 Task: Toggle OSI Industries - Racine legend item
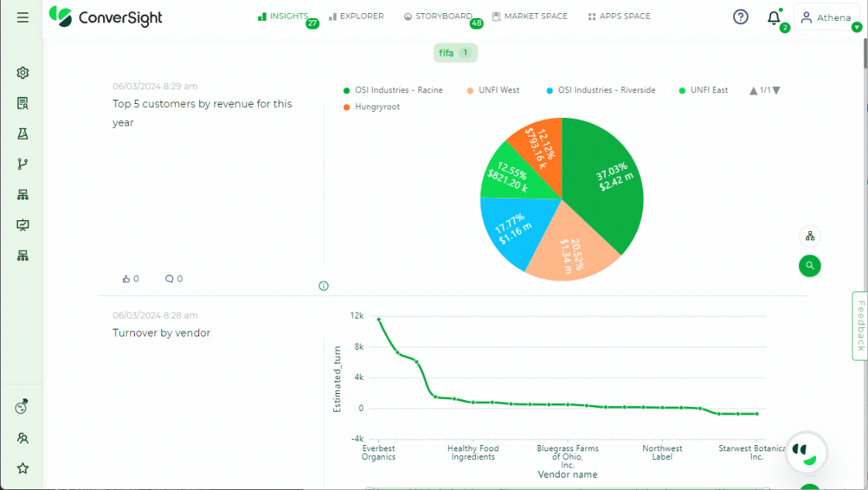pyautogui.click(x=393, y=90)
